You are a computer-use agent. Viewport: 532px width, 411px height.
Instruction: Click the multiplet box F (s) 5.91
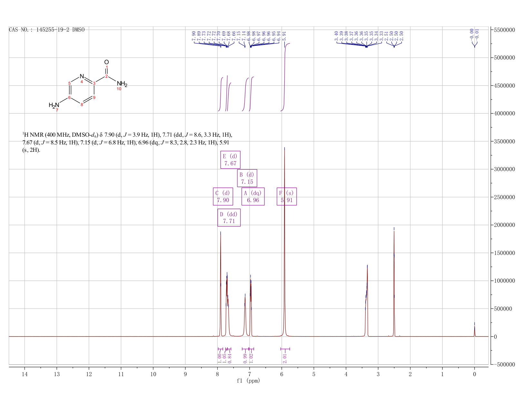tap(287, 196)
